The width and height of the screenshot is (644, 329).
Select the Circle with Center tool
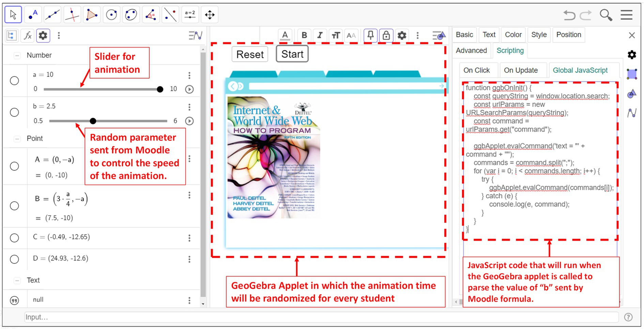[x=111, y=15]
